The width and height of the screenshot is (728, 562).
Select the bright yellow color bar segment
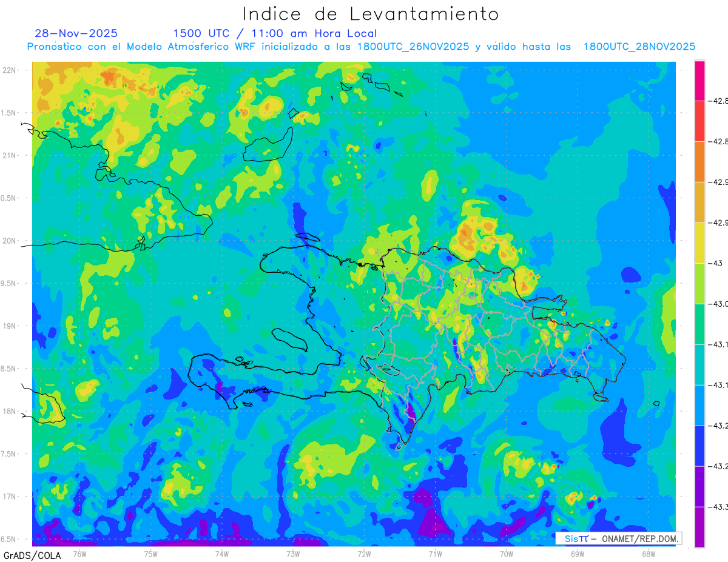point(699,243)
